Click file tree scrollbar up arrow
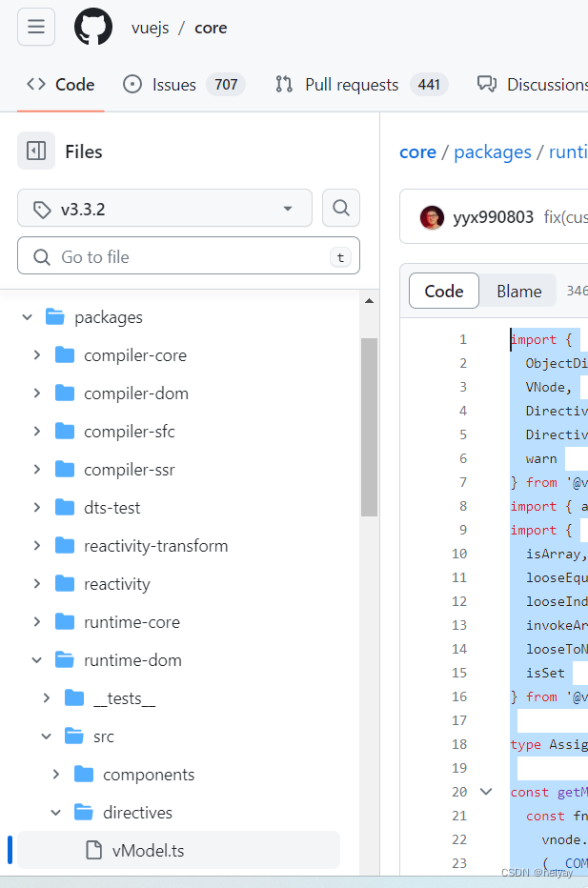 point(370,301)
